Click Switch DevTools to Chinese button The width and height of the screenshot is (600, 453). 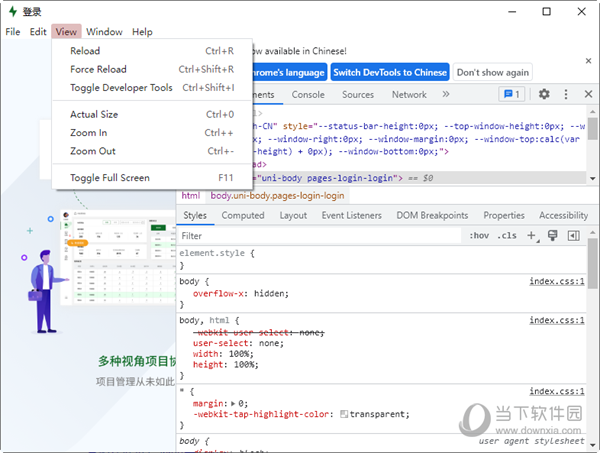coord(390,72)
